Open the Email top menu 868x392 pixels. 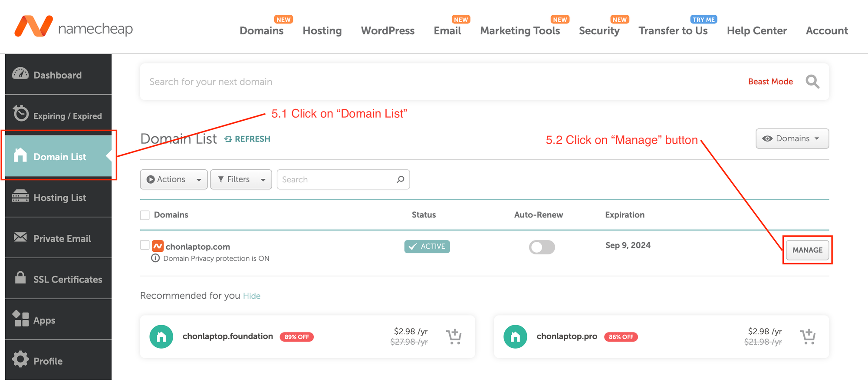(x=447, y=30)
